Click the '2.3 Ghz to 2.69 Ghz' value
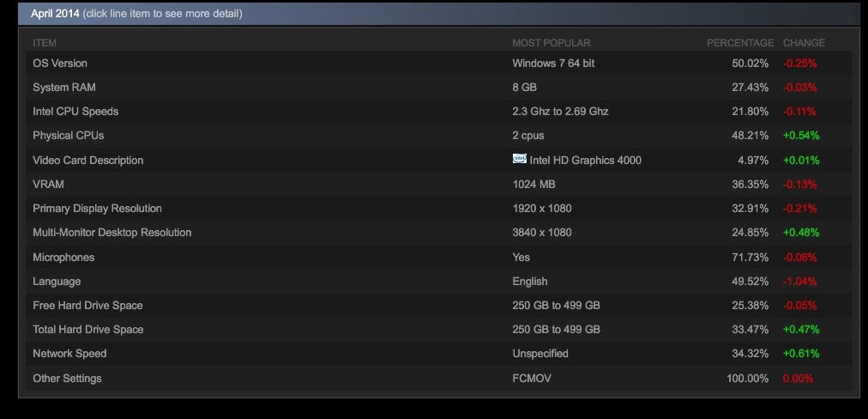 click(x=560, y=112)
